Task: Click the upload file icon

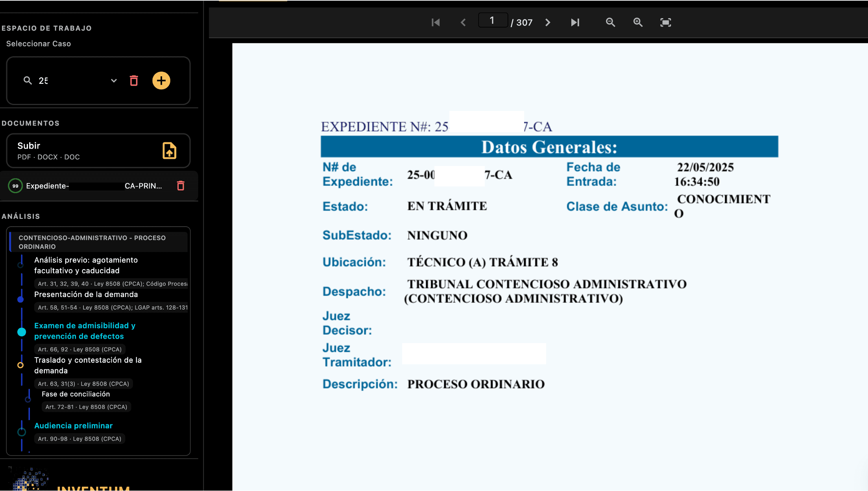Action: tap(170, 151)
